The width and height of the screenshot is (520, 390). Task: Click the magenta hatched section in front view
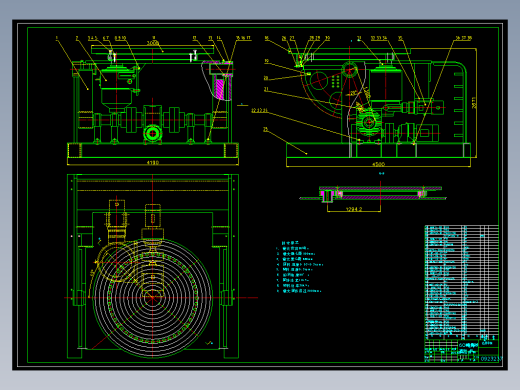click(219, 89)
